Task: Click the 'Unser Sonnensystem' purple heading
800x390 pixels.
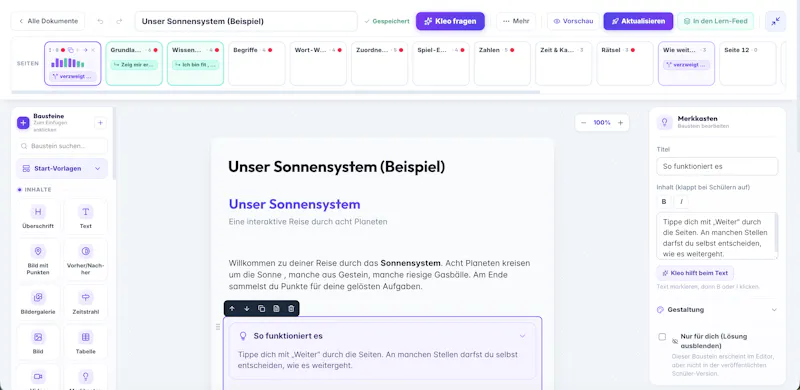Action: tap(294, 204)
